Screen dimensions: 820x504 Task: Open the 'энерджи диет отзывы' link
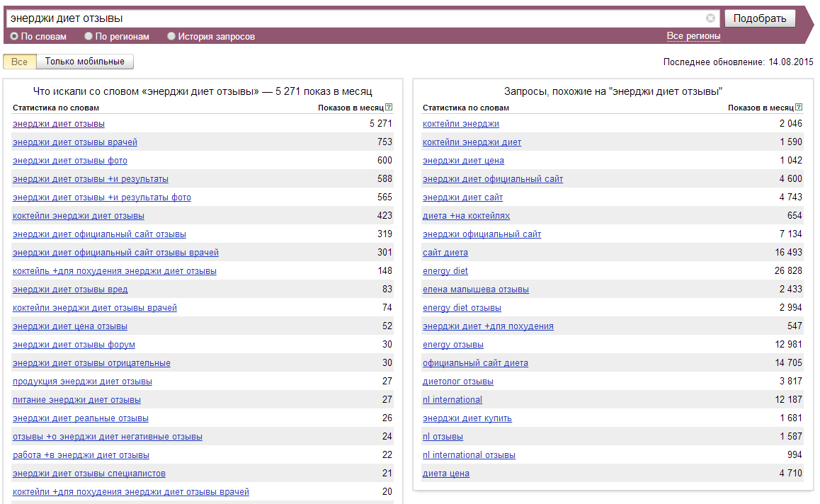point(59,124)
